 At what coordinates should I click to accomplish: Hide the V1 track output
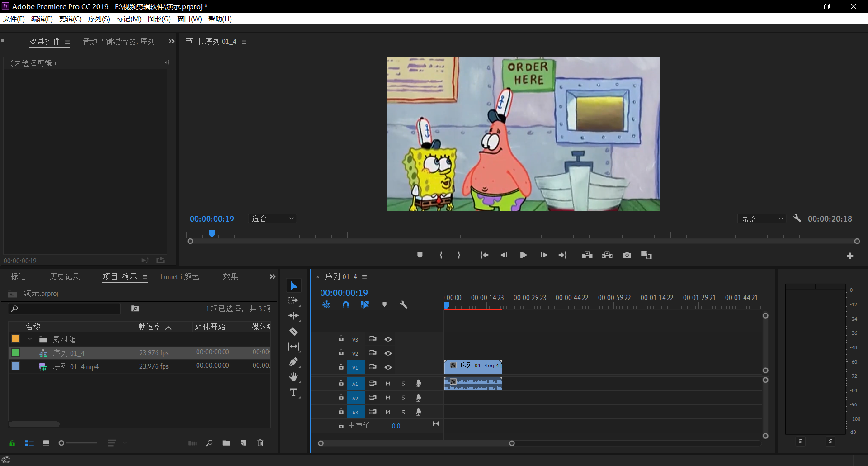pos(388,367)
